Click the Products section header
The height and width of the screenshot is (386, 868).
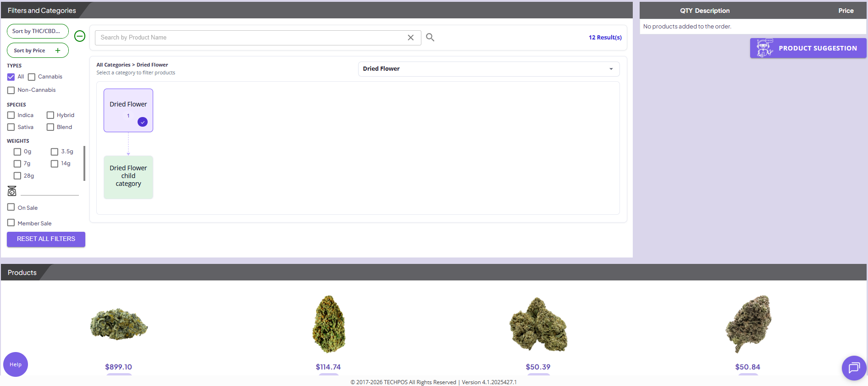click(x=22, y=273)
